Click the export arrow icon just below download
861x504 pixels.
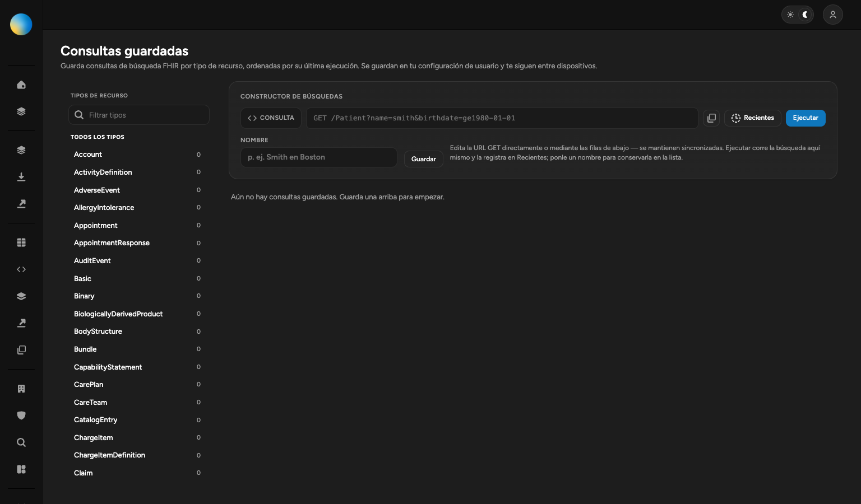[x=21, y=204]
